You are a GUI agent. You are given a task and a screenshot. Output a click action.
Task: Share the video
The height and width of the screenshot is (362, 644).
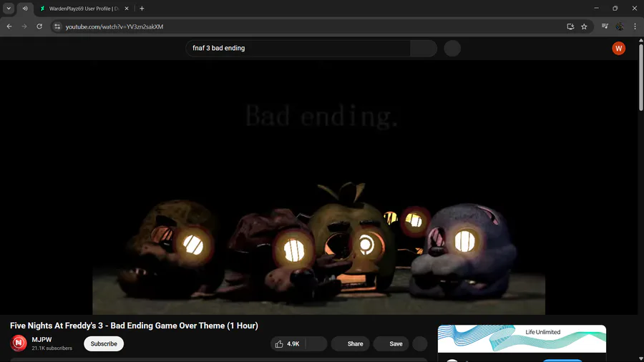pos(349,344)
